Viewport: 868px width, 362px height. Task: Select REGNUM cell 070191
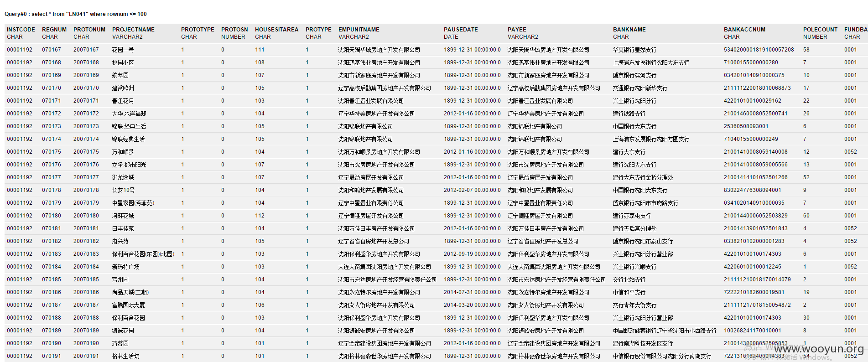click(x=52, y=356)
